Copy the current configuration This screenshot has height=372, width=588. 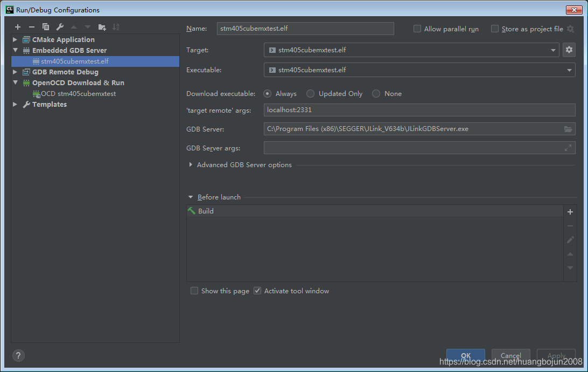click(45, 26)
